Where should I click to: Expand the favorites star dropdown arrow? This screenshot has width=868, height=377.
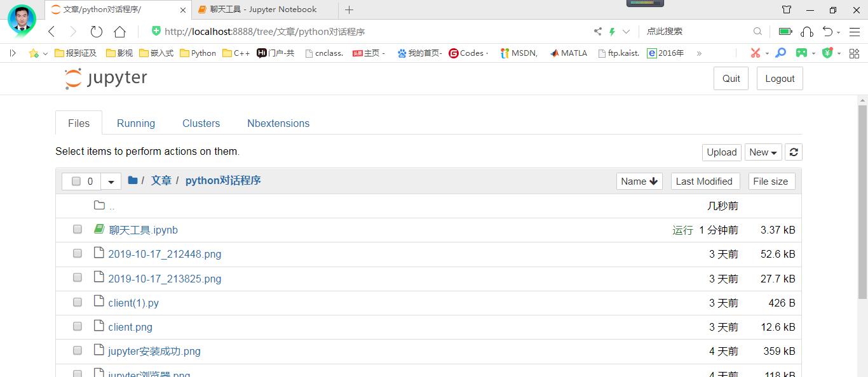[x=45, y=54]
